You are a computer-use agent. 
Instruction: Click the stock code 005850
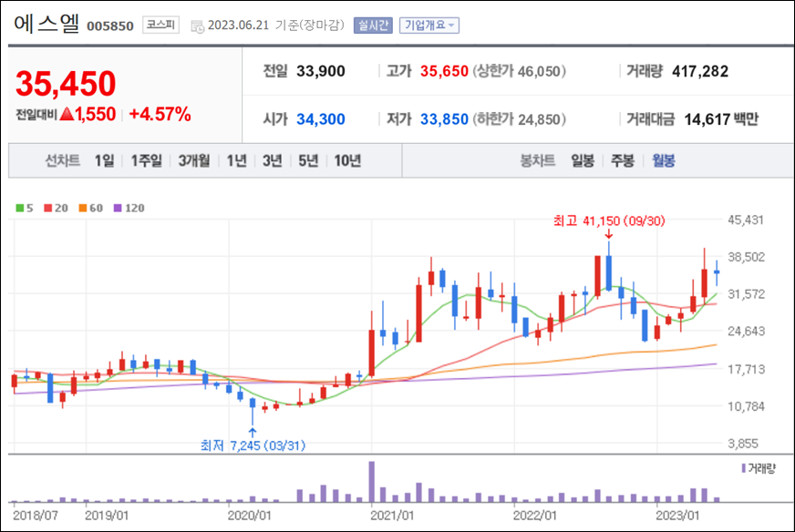click(110, 26)
